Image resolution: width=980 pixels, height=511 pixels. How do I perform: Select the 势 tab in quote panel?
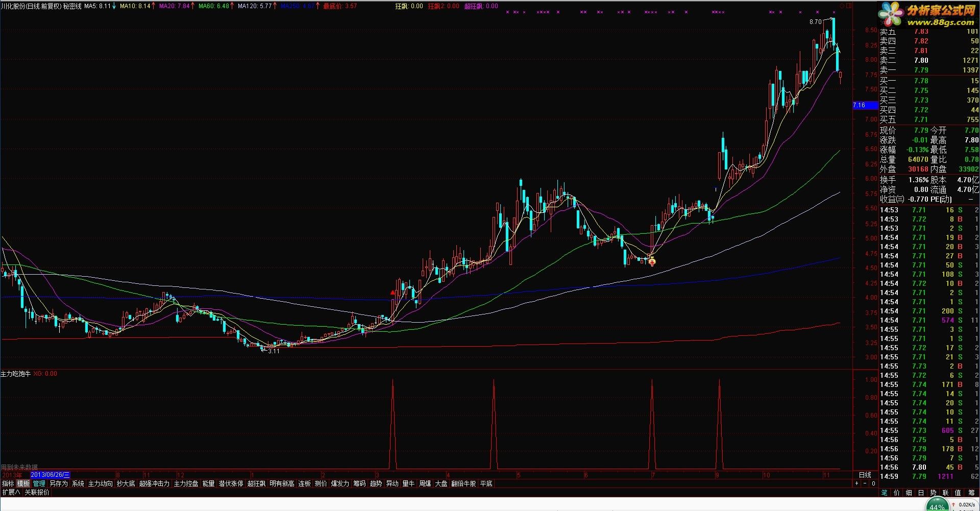pyautogui.click(x=933, y=493)
